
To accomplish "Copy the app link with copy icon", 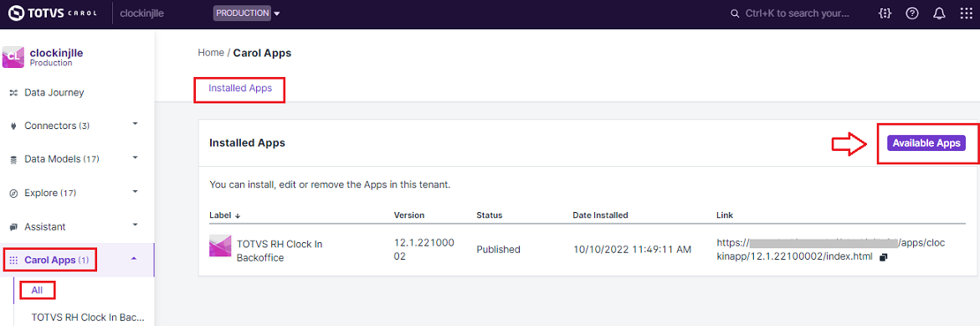I will pyautogui.click(x=883, y=257).
